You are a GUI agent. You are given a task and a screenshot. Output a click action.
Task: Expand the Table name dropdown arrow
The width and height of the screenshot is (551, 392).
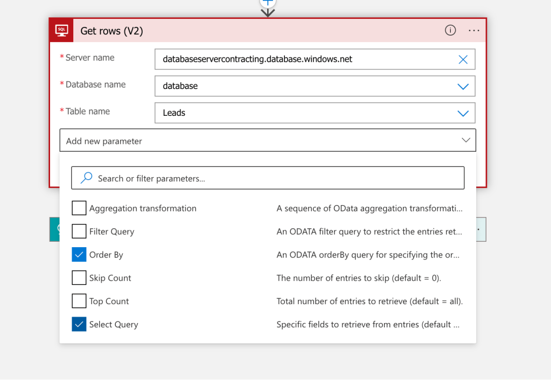[463, 113]
